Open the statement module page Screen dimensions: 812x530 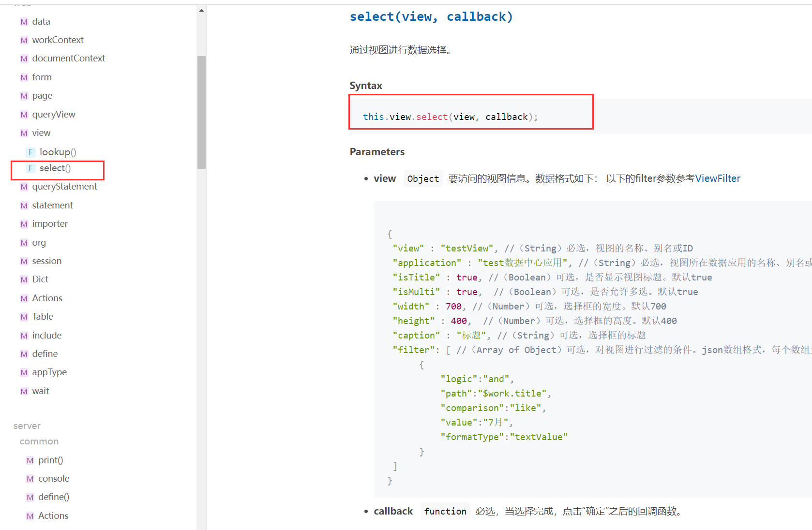[x=53, y=206]
